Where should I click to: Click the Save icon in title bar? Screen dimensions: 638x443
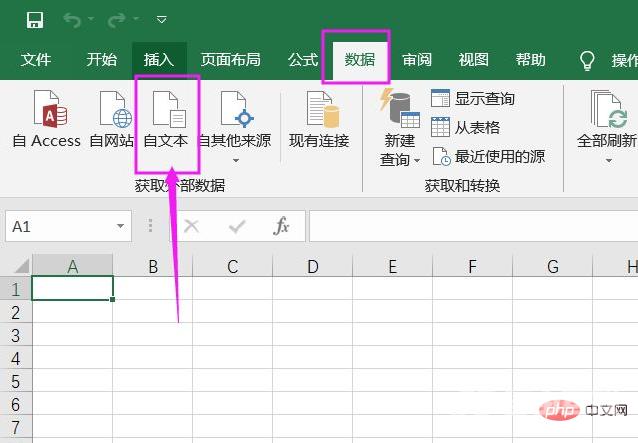[x=34, y=20]
